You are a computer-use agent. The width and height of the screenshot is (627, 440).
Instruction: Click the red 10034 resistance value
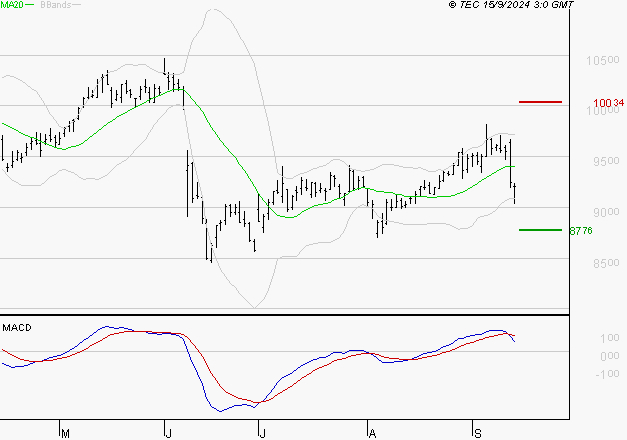click(x=609, y=103)
